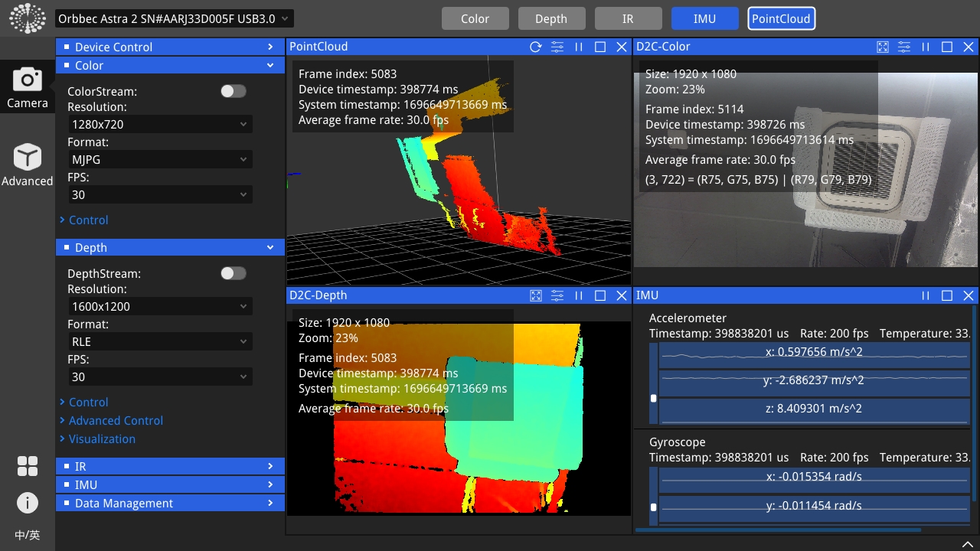The height and width of the screenshot is (551, 980).
Task: Open PointCloud panel settings sliders icon
Action: point(557,47)
